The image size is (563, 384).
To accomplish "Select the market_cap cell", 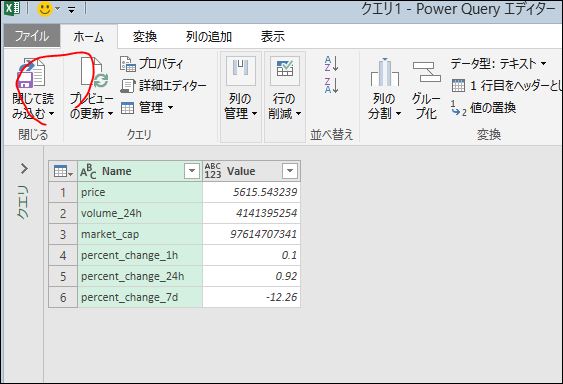I will pos(140,234).
